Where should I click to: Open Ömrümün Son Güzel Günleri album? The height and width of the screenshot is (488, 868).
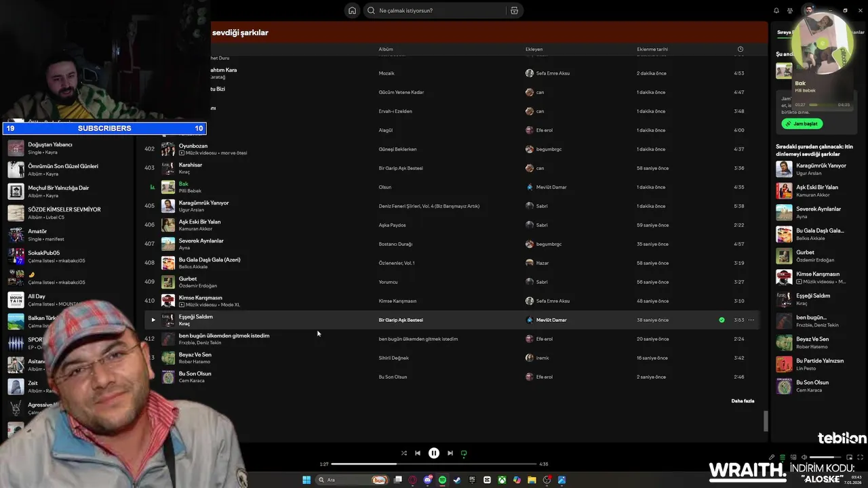coord(68,169)
